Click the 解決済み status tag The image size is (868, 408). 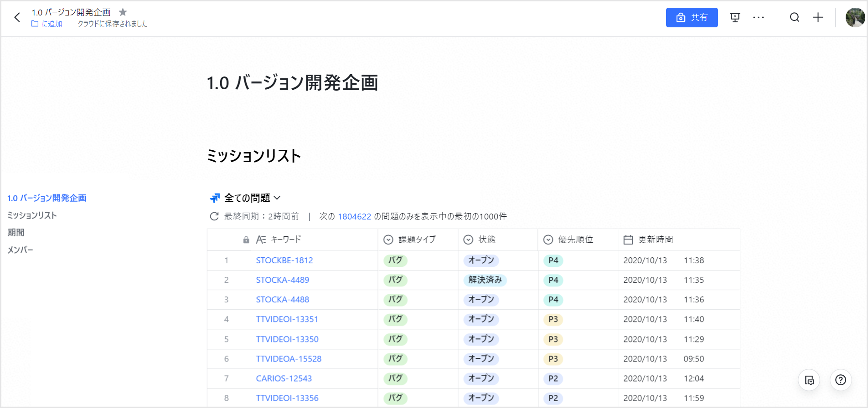485,280
